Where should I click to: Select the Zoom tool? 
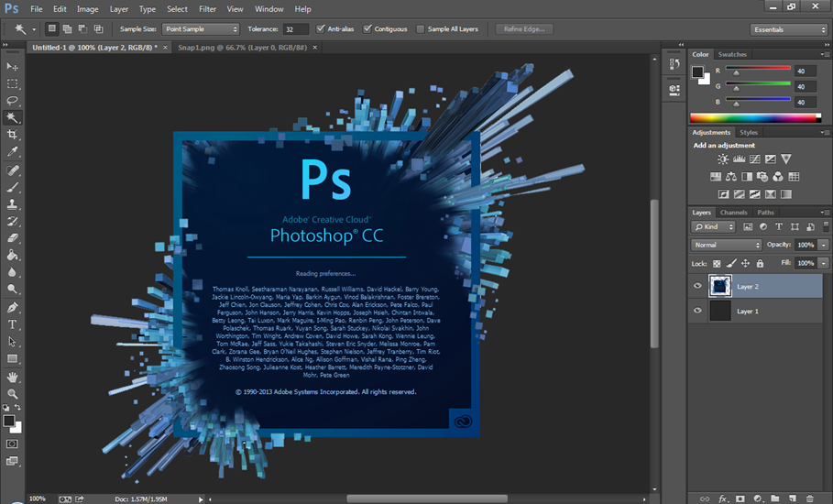tap(12, 393)
